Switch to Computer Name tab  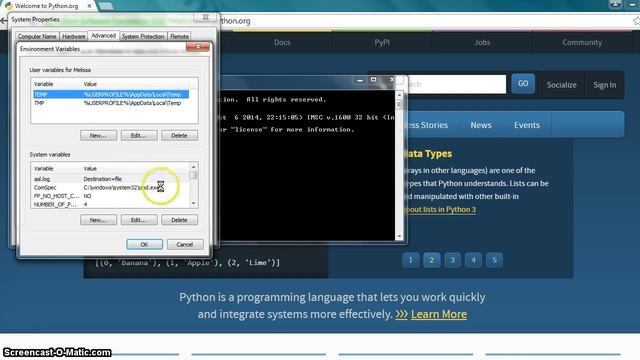coord(37,36)
